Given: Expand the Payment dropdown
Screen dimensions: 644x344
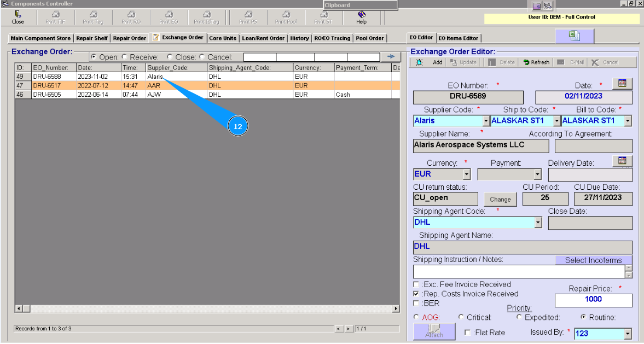Looking at the screenshot, I should coord(538,174).
